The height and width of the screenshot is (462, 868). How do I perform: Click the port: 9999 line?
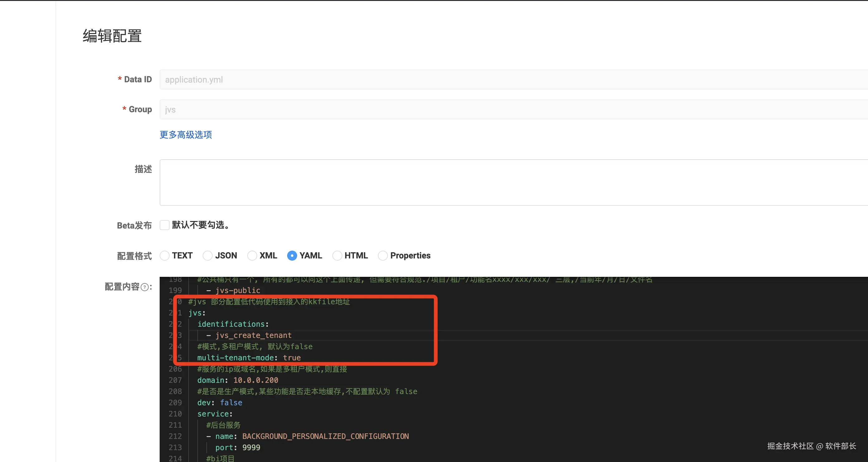[238, 448]
